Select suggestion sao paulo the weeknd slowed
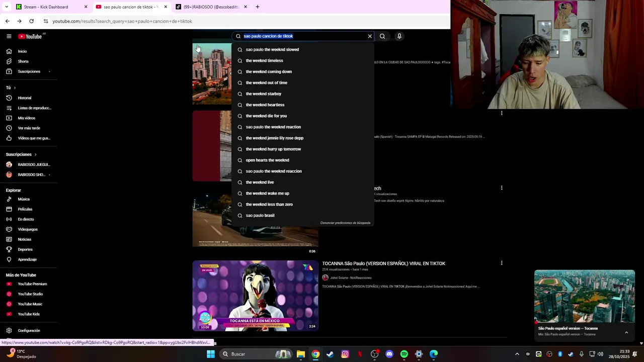644x362 pixels. pos(302,50)
